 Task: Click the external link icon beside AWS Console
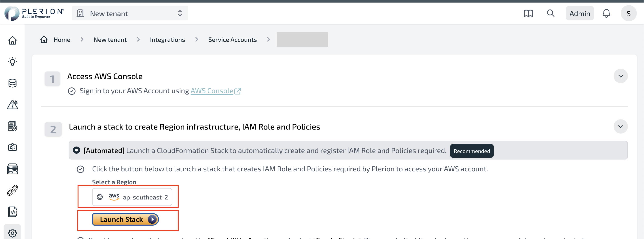click(238, 91)
